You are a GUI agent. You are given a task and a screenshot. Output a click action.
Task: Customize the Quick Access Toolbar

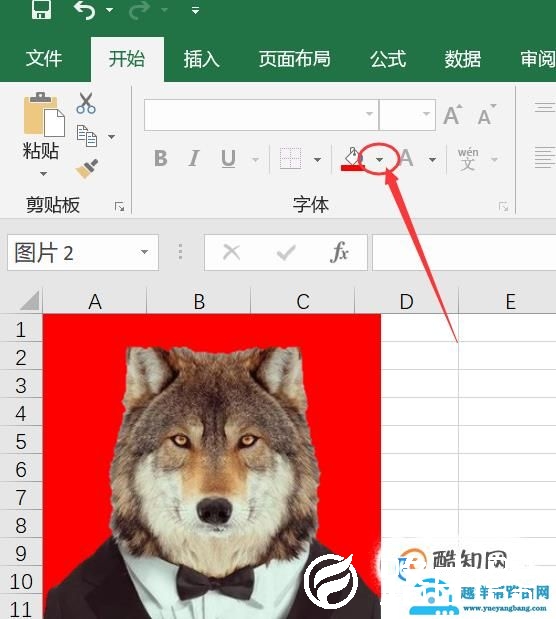pyautogui.click(x=195, y=10)
